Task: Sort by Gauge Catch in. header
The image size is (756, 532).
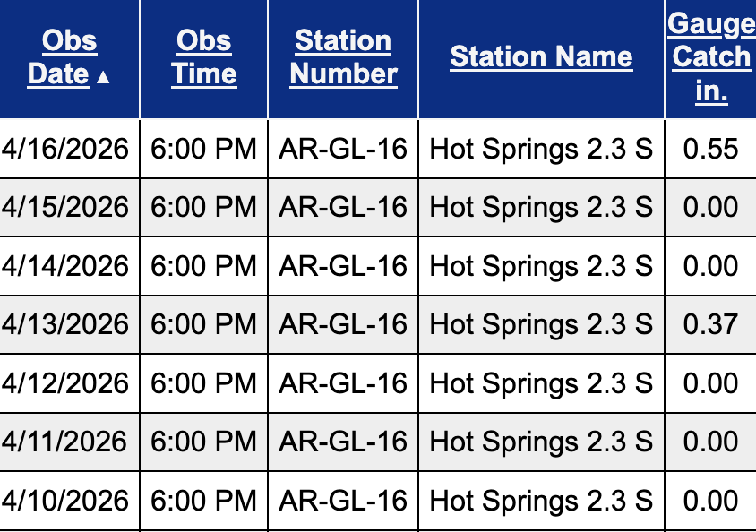Action: click(711, 57)
